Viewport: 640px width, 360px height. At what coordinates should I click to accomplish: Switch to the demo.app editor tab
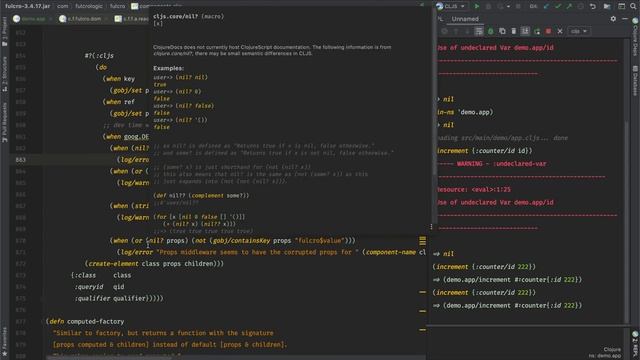pyautogui.click(x=33, y=19)
